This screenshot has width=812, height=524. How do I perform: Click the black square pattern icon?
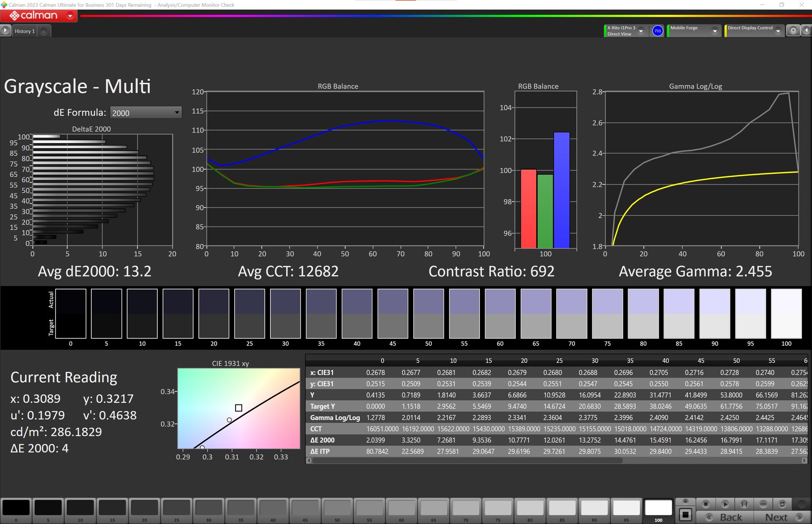(685, 515)
